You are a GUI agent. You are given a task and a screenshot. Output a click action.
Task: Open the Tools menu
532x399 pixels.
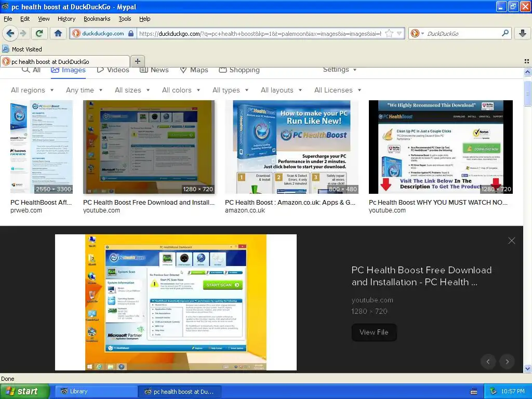(x=125, y=19)
